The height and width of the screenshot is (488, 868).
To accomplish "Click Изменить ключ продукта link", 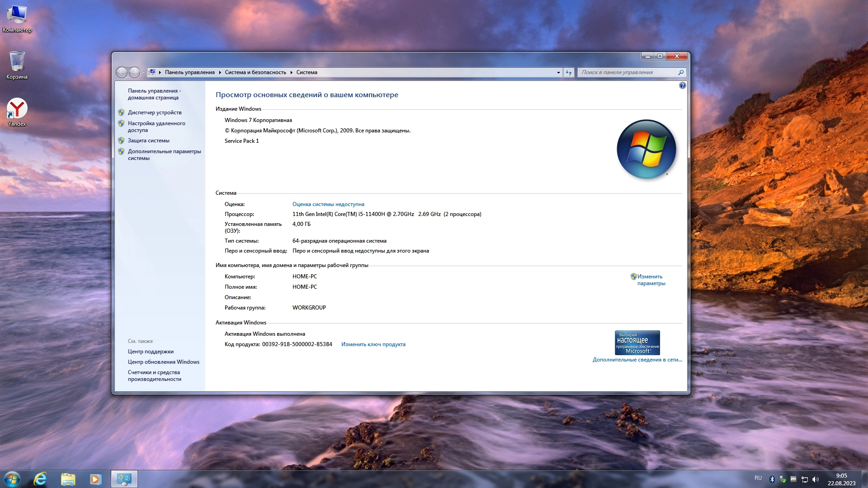I will [x=373, y=344].
